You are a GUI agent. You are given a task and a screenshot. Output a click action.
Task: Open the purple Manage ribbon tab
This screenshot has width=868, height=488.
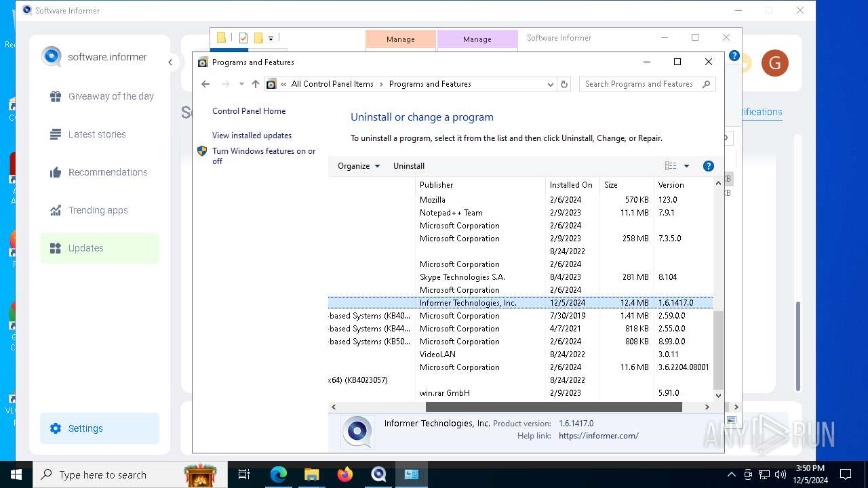[x=477, y=39]
